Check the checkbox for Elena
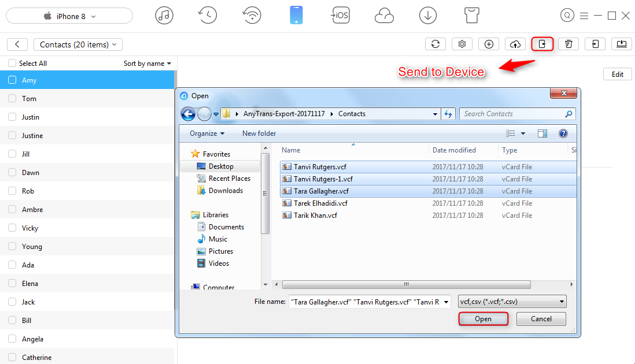This screenshot has width=635, height=364. [x=12, y=283]
